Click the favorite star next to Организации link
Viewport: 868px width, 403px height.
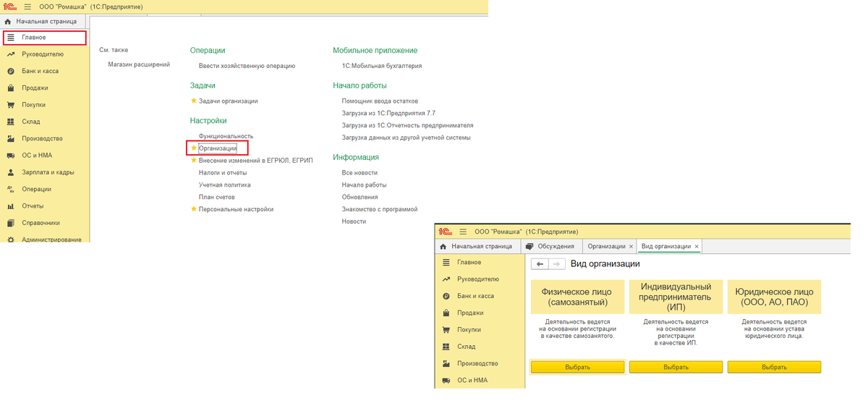[193, 148]
